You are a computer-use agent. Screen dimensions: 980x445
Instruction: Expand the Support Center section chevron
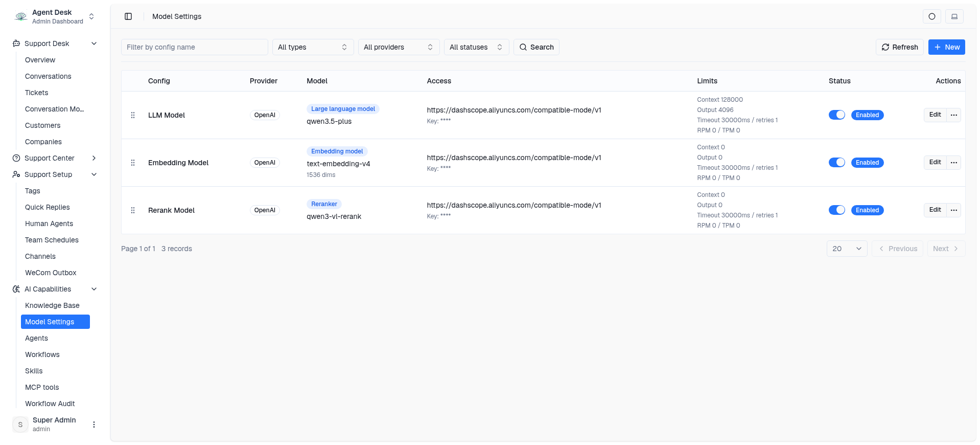(94, 158)
